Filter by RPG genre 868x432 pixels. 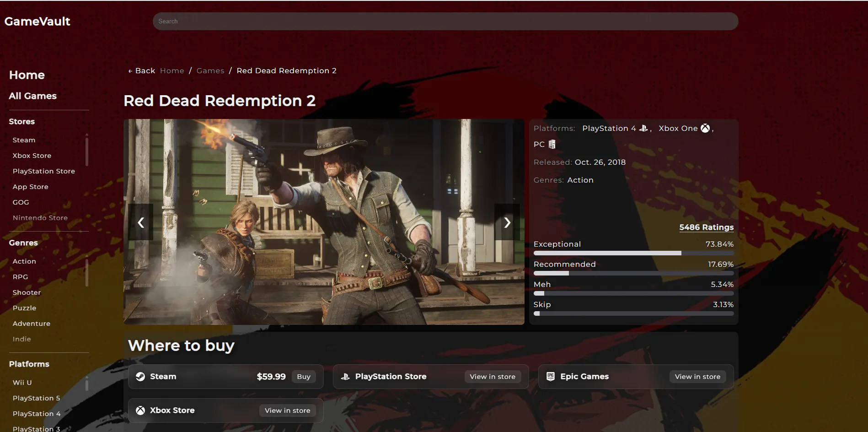(x=21, y=277)
